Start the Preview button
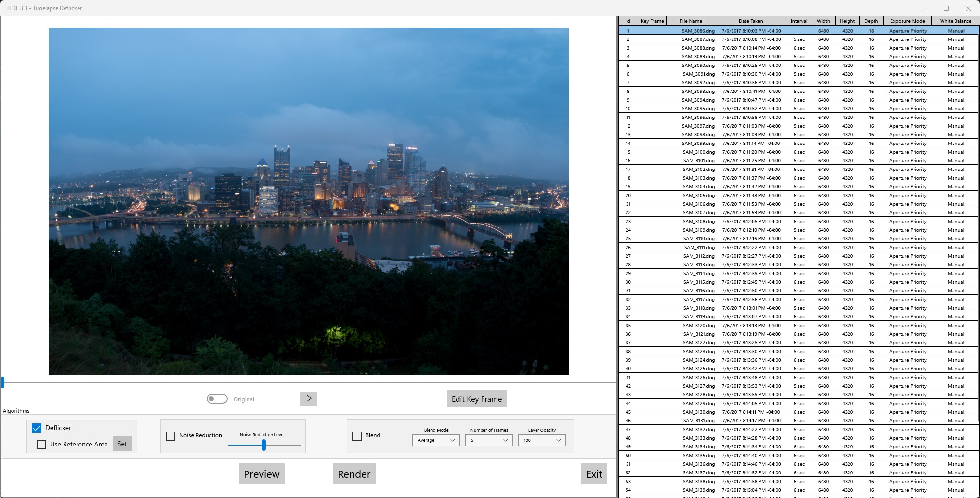The width and height of the screenshot is (980, 498). tap(261, 474)
